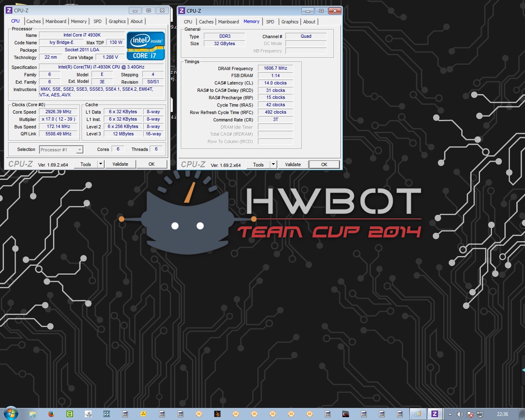Open the Processor #1 selection dropdown
The height and width of the screenshot is (420, 525).
(61, 150)
